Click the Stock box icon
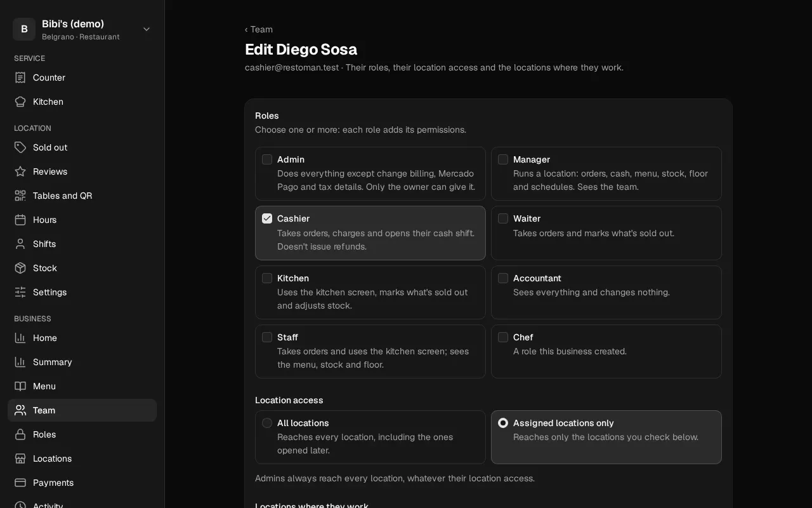Screen dimensions: 812x508 click(20, 268)
